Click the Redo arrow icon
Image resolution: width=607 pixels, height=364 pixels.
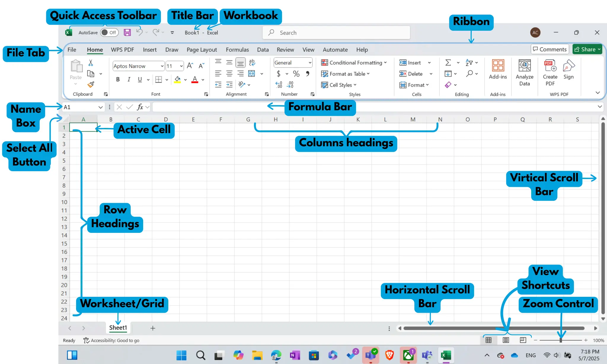156,32
